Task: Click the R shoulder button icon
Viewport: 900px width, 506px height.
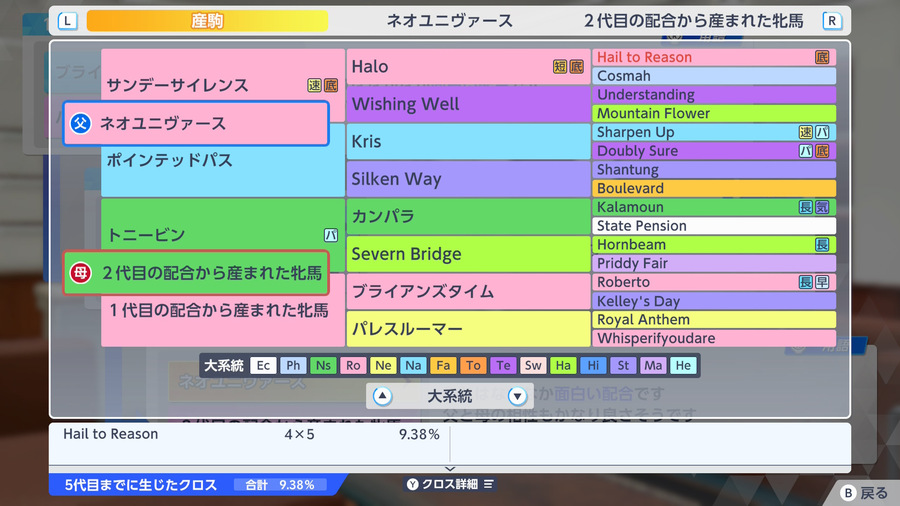Action: pyautogui.click(x=832, y=21)
